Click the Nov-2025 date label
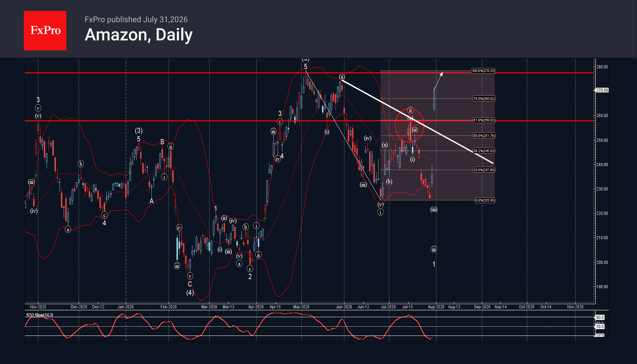 tap(38, 307)
